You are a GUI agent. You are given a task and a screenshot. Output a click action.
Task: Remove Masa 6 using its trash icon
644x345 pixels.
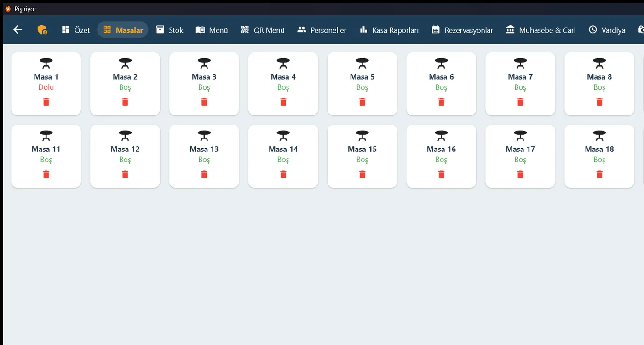(x=442, y=102)
